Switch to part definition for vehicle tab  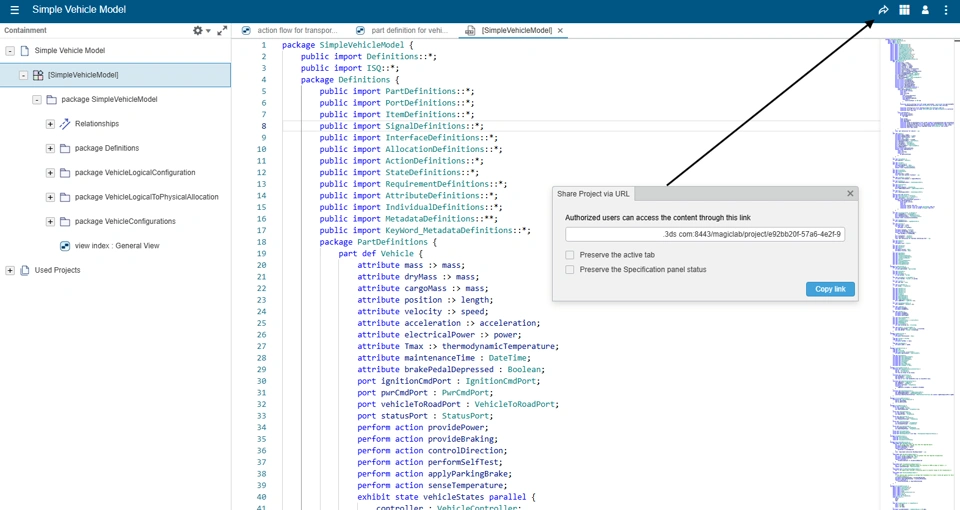point(404,30)
